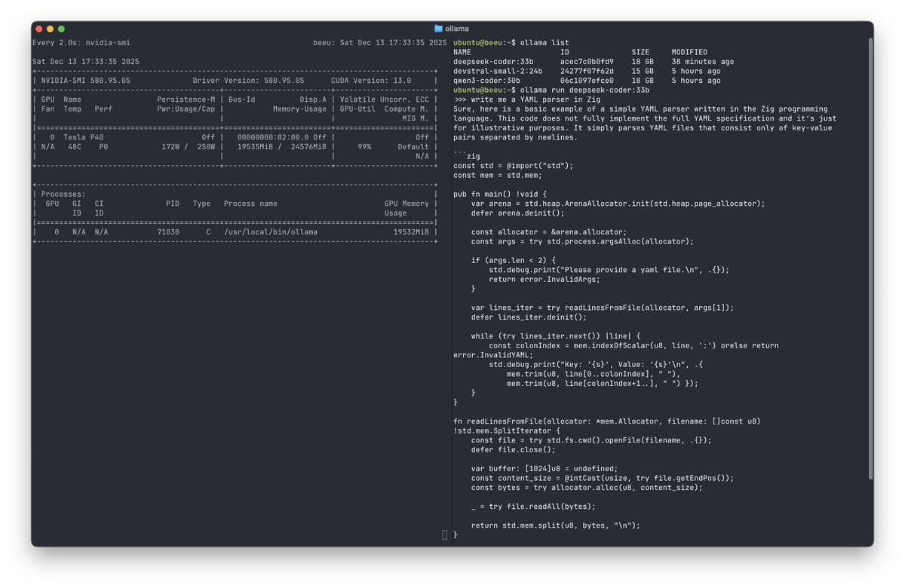Click 'while (try lines_iter.next()) |line| {' line

pyautogui.click(x=556, y=335)
